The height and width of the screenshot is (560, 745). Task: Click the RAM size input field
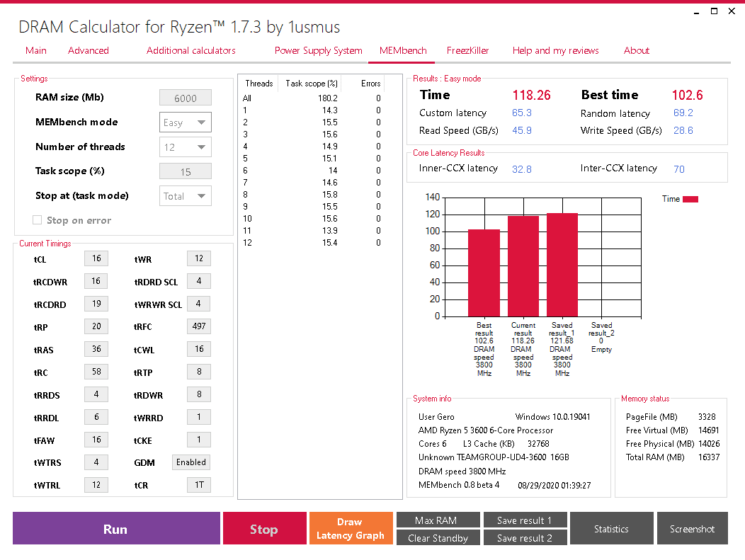186,98
